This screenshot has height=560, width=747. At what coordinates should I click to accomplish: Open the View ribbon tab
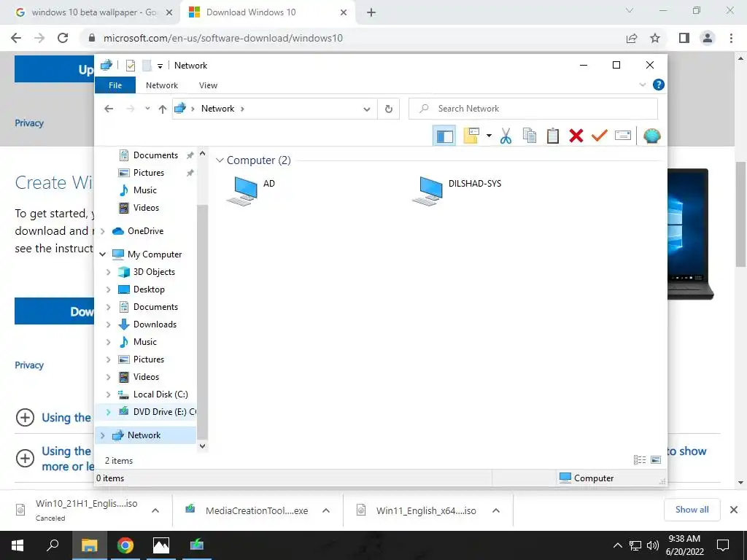pos(208,85)
